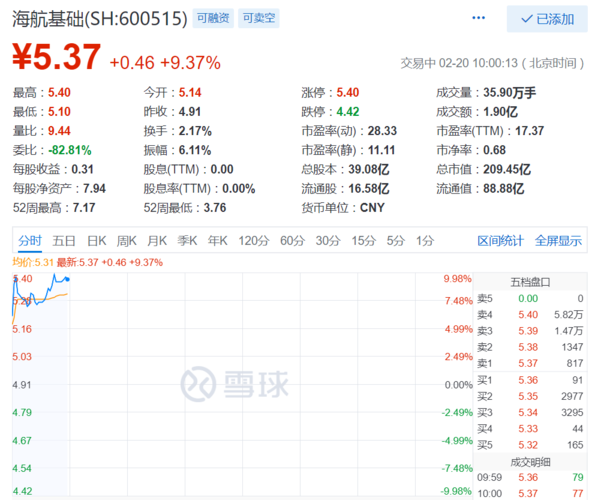Click the 52周最高 value 7.17
Image resolution: width=595 pixels, height=500 pixels.
(84, 208)
